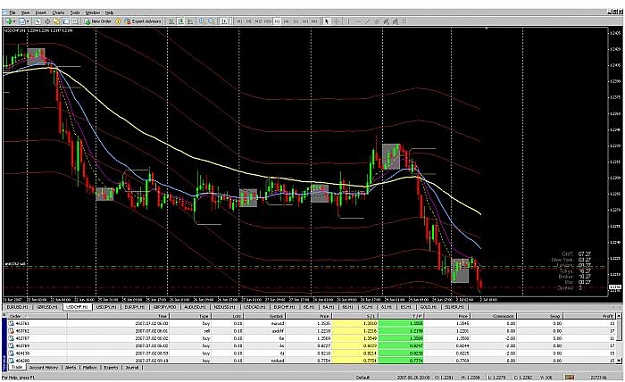
Task: Select the M1 timeframe button
Action: [240, 21]
